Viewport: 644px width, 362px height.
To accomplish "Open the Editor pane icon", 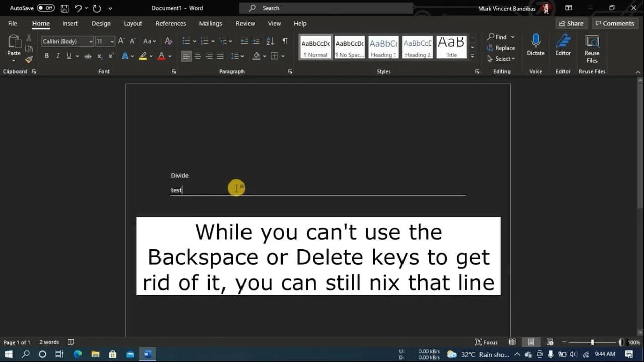I will pos(563,41).
